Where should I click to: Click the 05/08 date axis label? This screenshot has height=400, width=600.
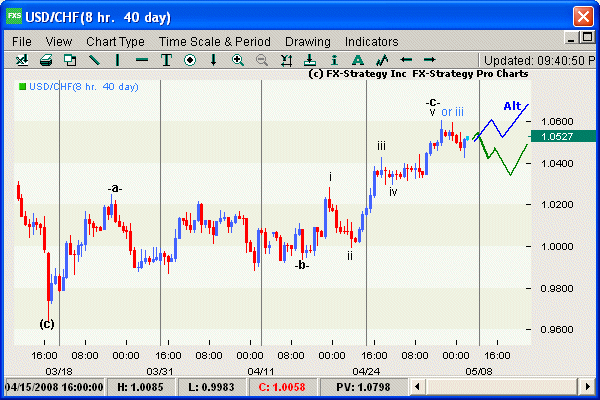tap(479, 371)
